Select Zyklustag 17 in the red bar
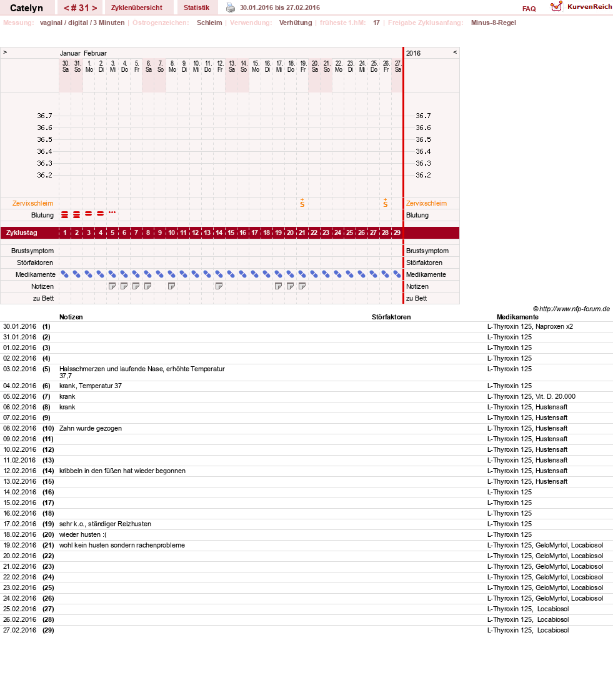The image size is (613, 700). coord(254,232)
